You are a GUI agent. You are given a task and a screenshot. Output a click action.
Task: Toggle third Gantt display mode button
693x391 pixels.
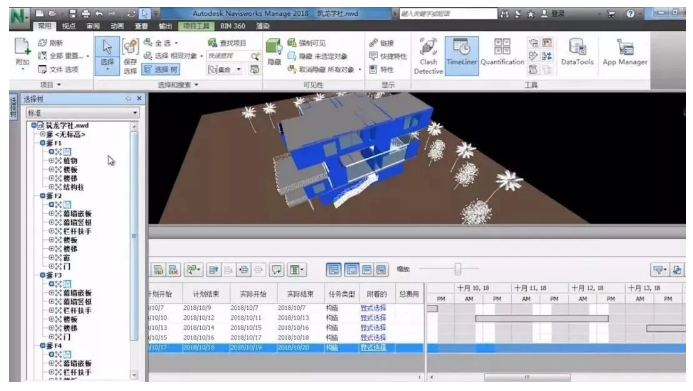(x=367, y=270)
